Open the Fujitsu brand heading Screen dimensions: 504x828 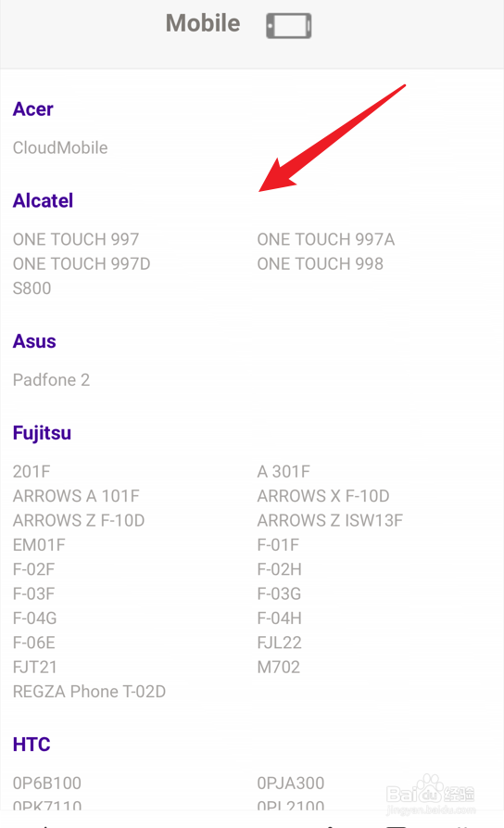click(x=42, y=433)
